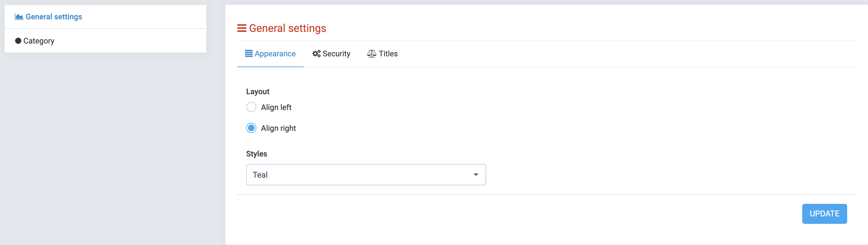Screen dimensions: 868x245
Task: Click the badge icon next to Category
Action: click(18, 41)
